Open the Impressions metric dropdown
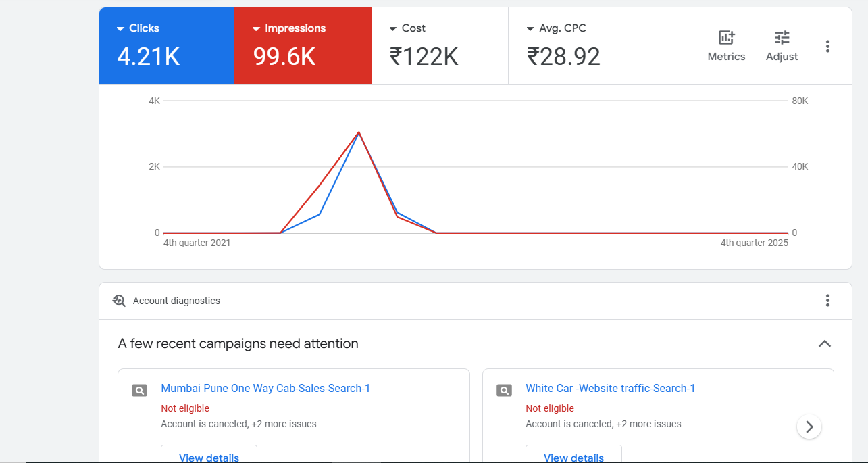This screenshot has height=463, width=868. click(x=257, y=29)
